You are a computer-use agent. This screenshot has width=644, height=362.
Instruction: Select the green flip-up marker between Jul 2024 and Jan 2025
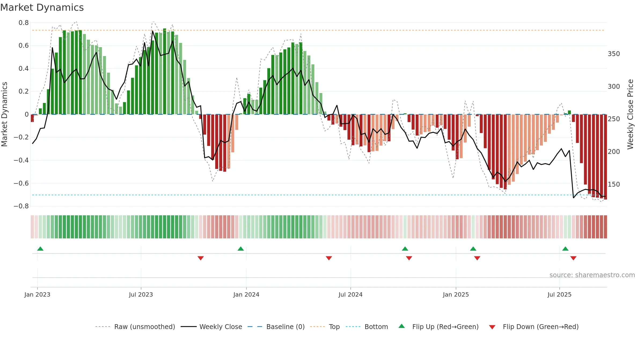point(405,249)
